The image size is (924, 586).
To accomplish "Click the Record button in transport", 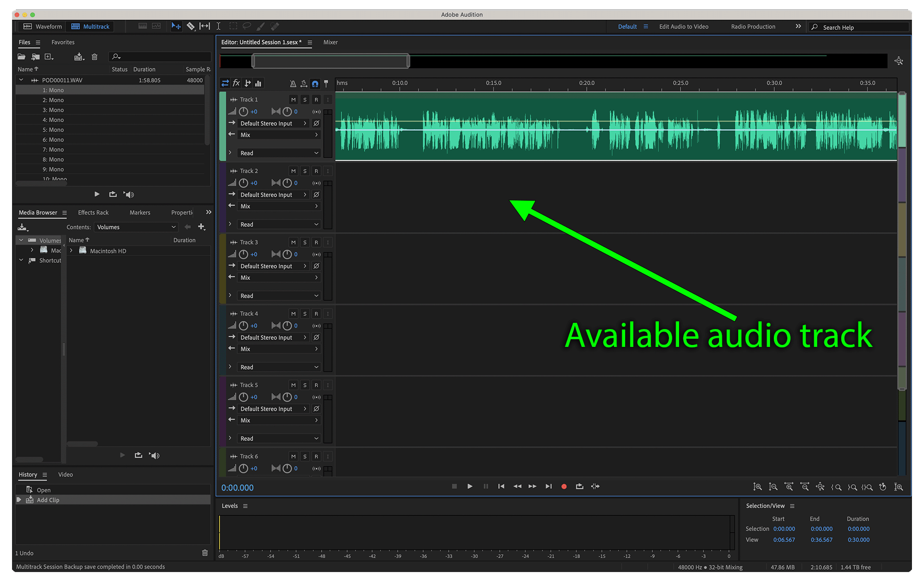I will coord(564,486).
